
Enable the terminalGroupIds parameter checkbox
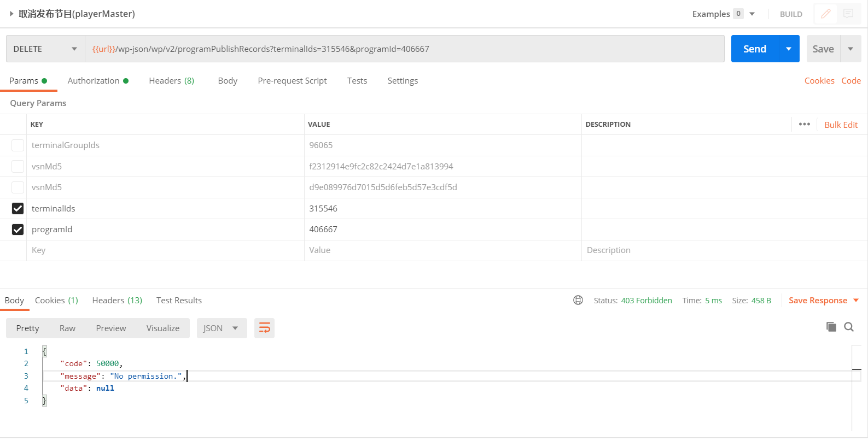(18, 145)
